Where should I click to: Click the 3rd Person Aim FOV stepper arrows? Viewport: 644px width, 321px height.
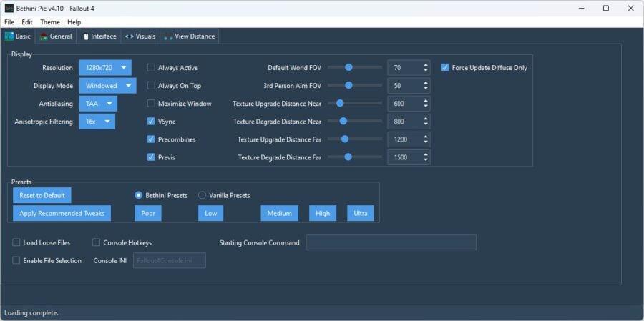tap(426, 86)
